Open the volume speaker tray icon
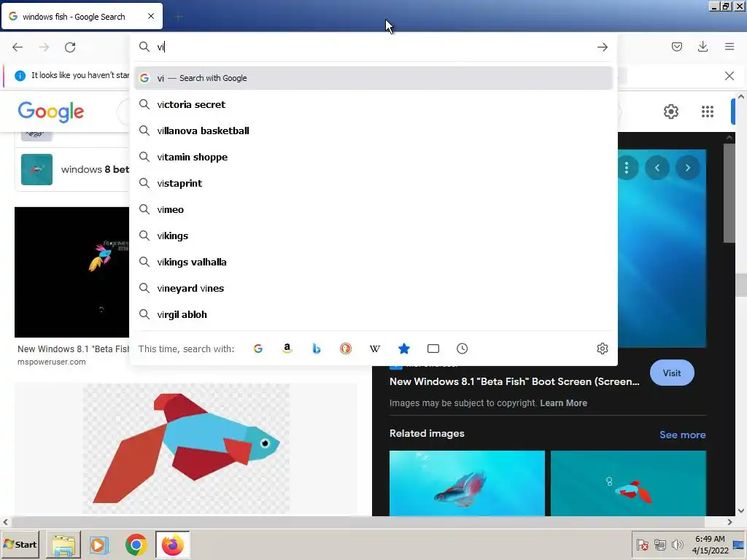Screen dimensions: 747x560 (677, 544)
